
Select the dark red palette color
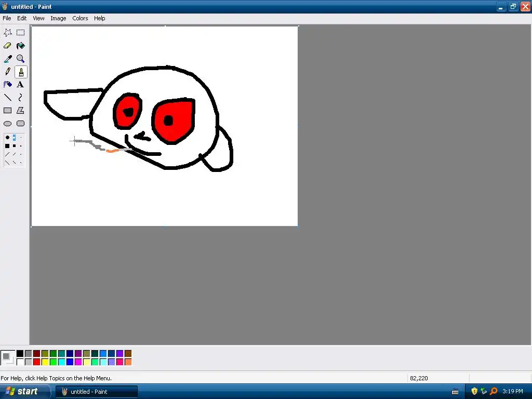coord(37,354)
